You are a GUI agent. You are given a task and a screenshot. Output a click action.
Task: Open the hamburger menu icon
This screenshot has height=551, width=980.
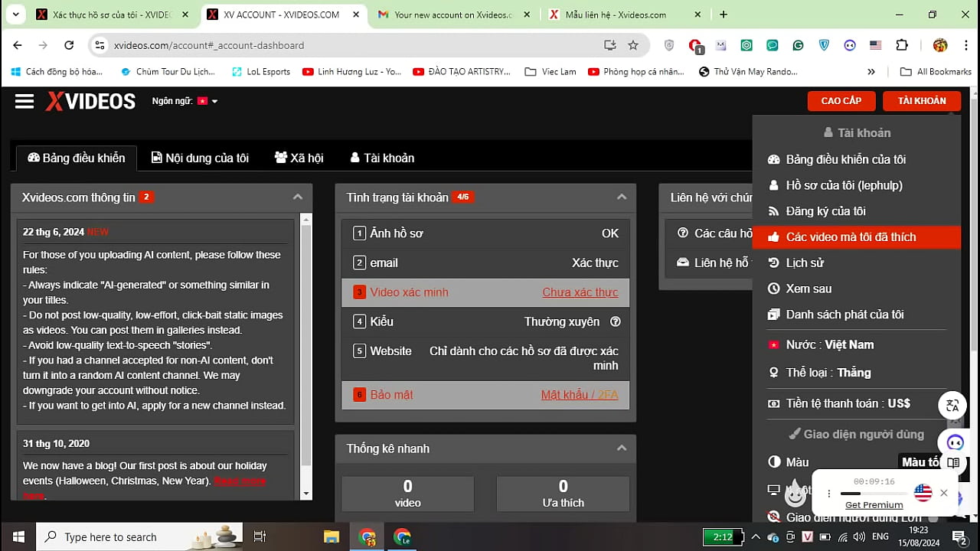click(24, 101)
